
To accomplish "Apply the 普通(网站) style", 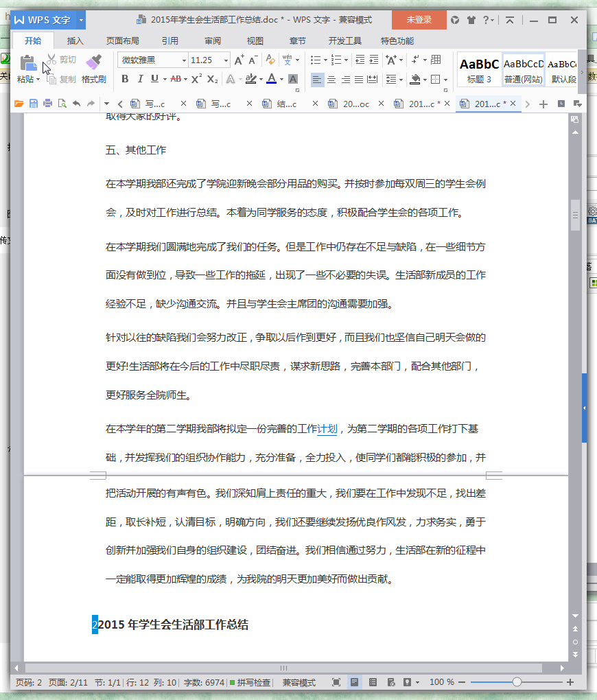I will click(524, 70).
